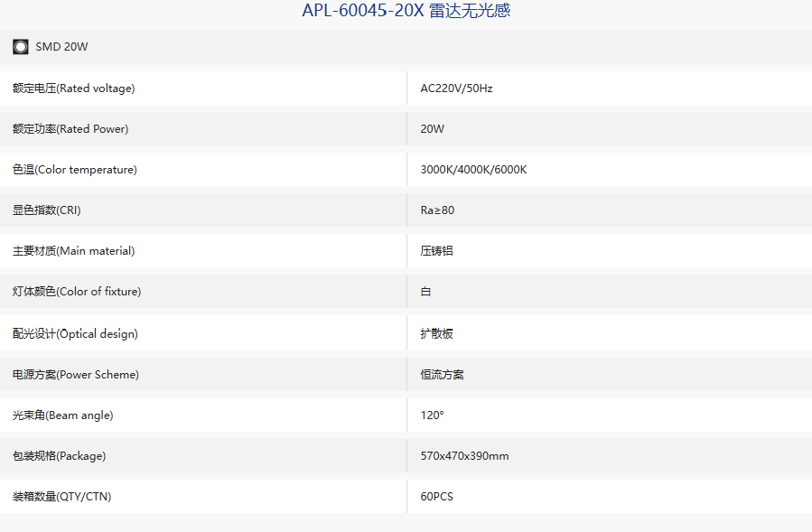Screen dimensions: 812x532
Task: Click the 配光设计(Optical design) label
Action: (75, 333)
